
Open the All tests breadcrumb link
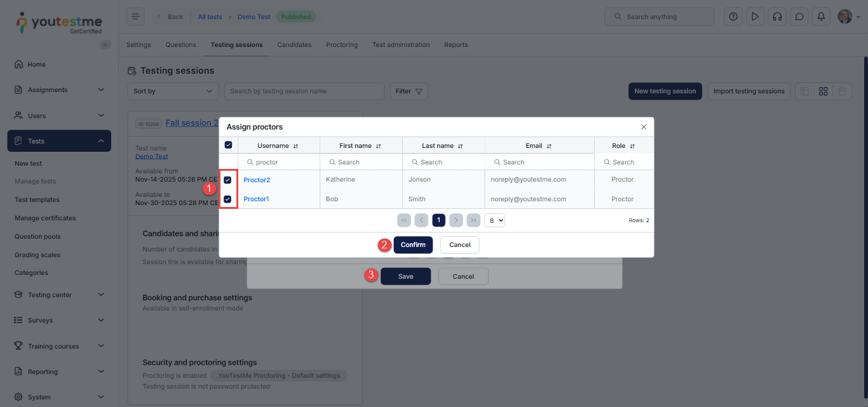tap(210, 17)
